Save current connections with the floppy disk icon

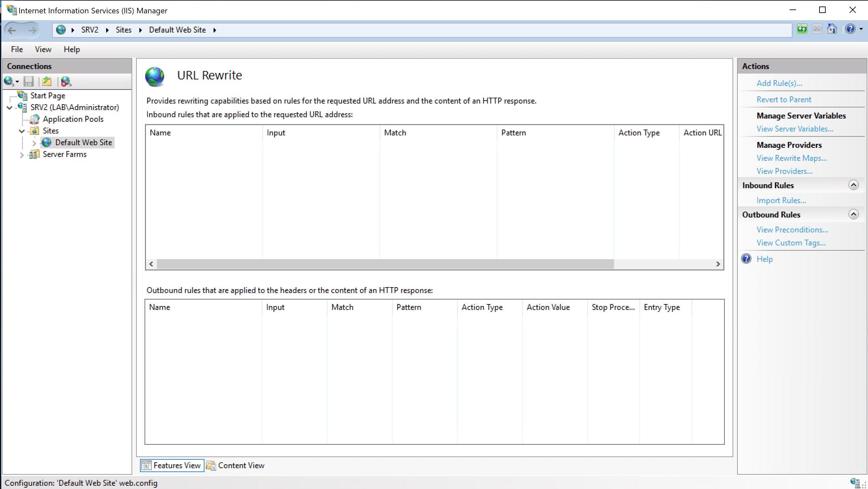click(x=29, y=82)
